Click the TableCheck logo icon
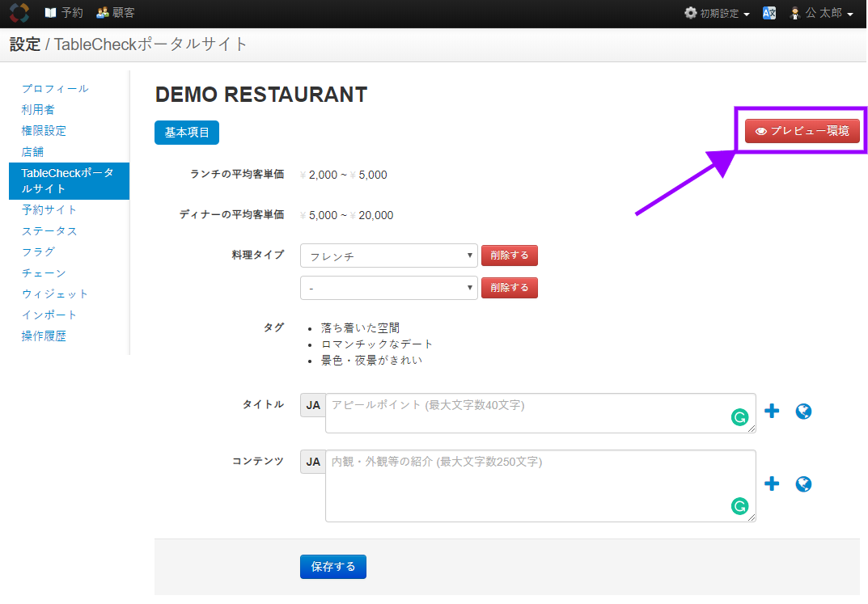Screen dimensions: 868x604 [x=19, y=13]
